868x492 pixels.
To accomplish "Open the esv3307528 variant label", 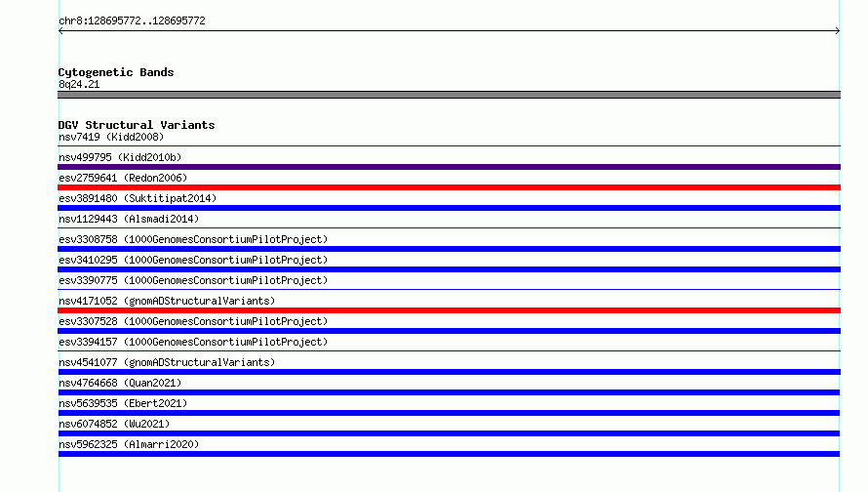I will [x=193, y=321].
